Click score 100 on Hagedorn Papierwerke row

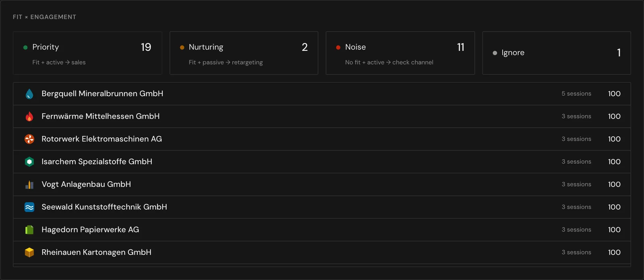click(614, 230)
